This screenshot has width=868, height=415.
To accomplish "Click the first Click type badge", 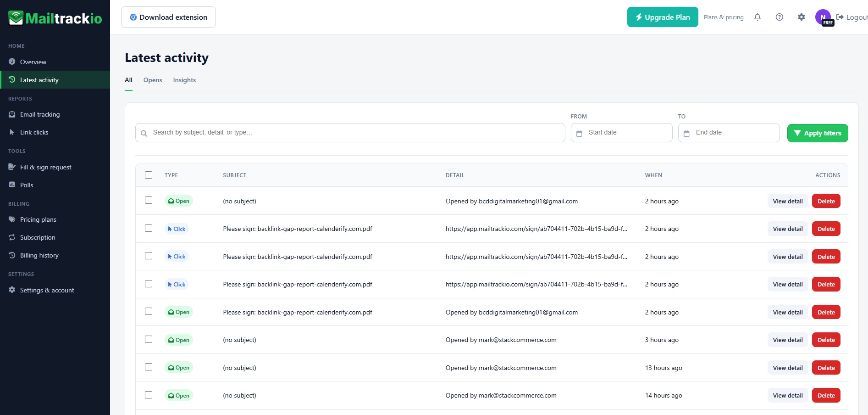I will coord(177,229).
